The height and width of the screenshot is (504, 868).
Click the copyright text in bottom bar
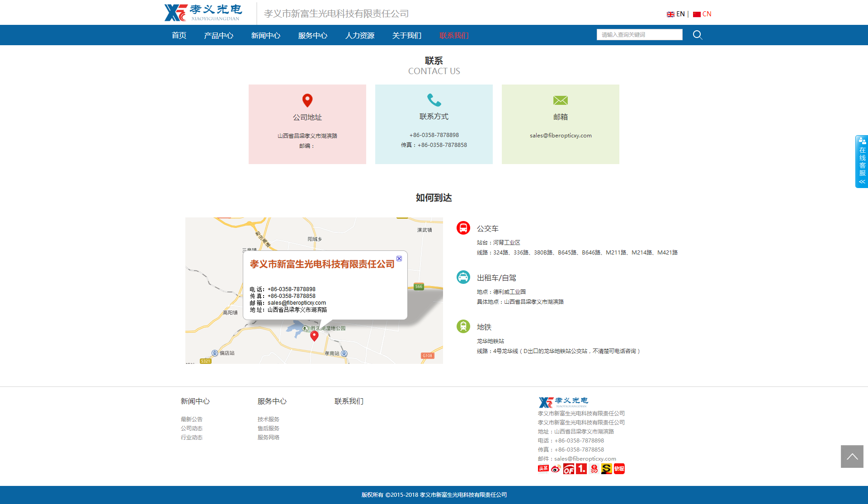434,495
